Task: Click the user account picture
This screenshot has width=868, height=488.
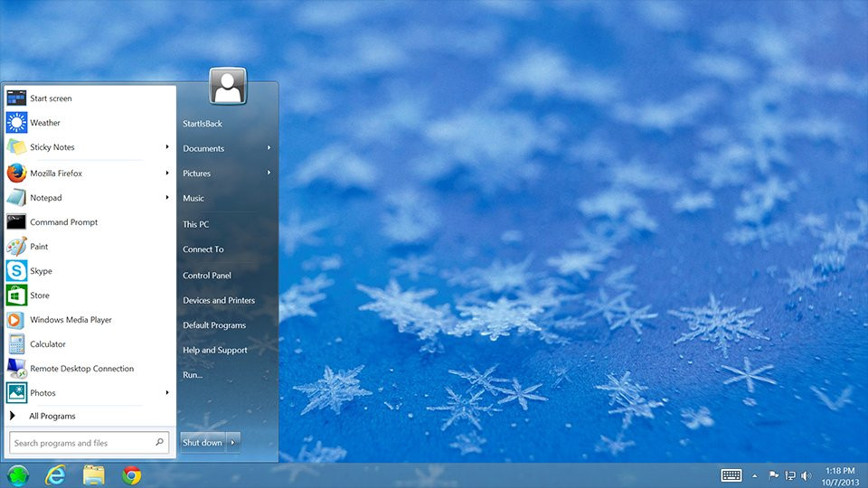Action: [x=228, y=86]
